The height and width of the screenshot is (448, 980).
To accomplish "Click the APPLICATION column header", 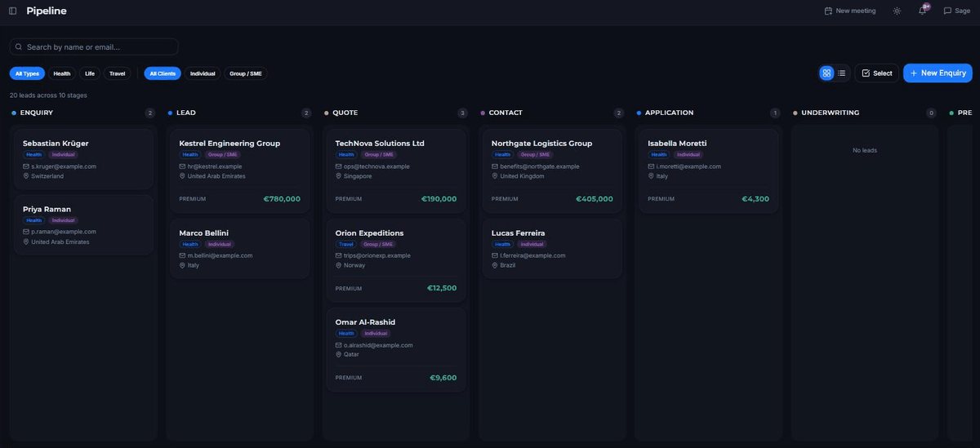I will (669, 113).
